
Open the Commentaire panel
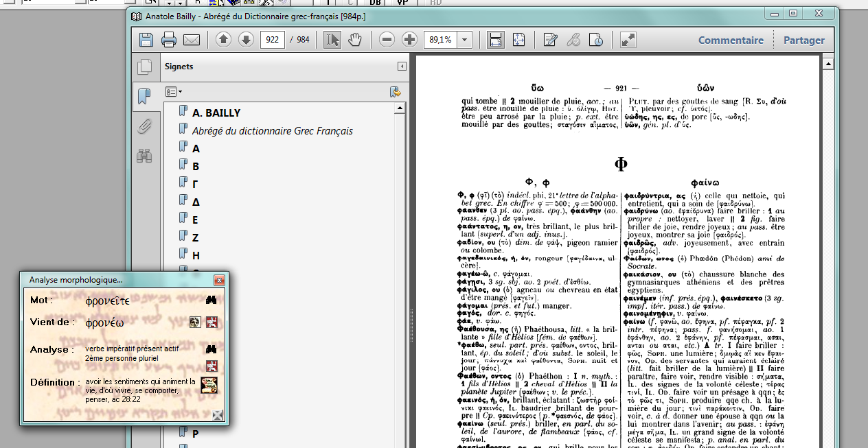point(731,40)
